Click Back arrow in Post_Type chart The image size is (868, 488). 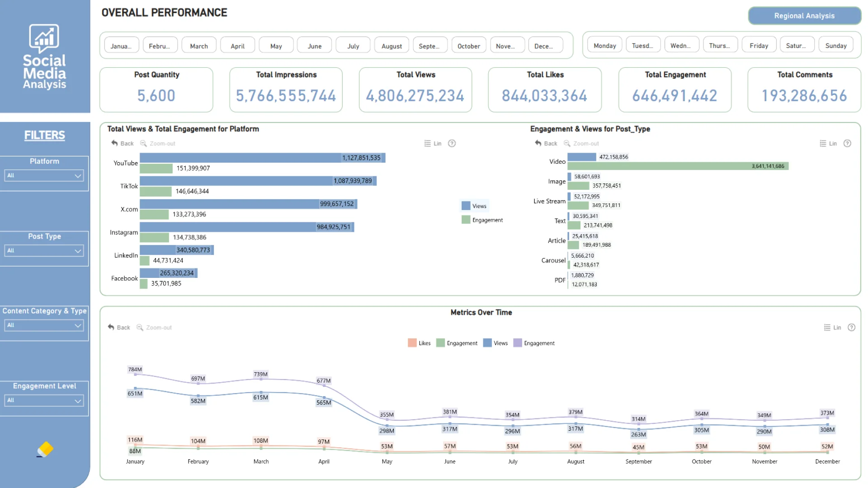click(x=538, y=143)
